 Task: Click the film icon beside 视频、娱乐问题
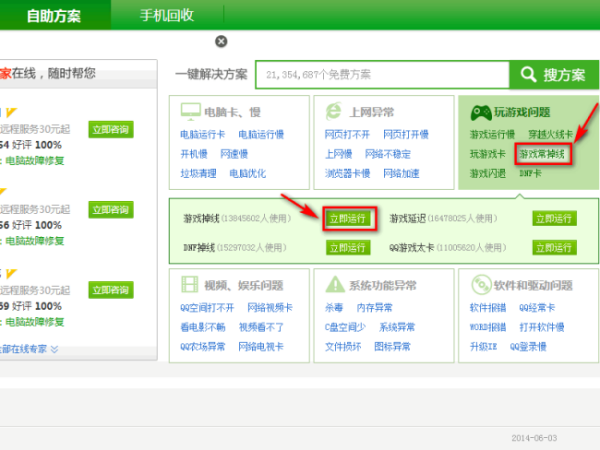click(x=189, y=285)
